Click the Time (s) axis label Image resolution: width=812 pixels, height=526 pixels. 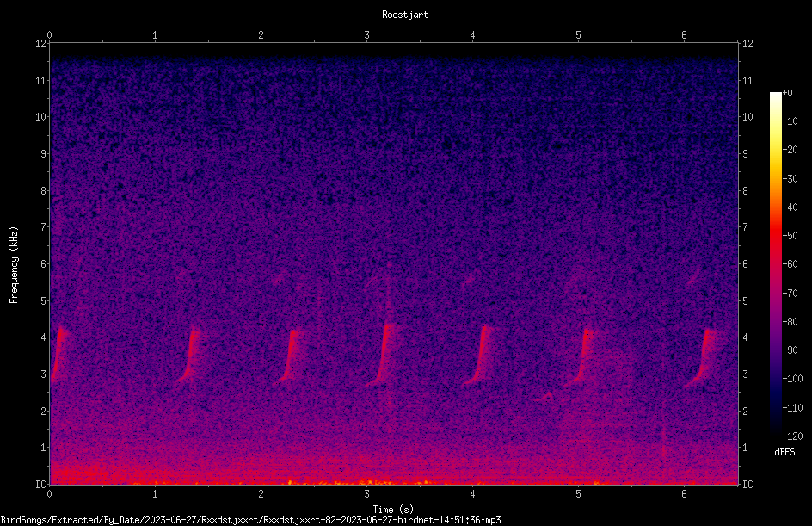coord(393,510)
